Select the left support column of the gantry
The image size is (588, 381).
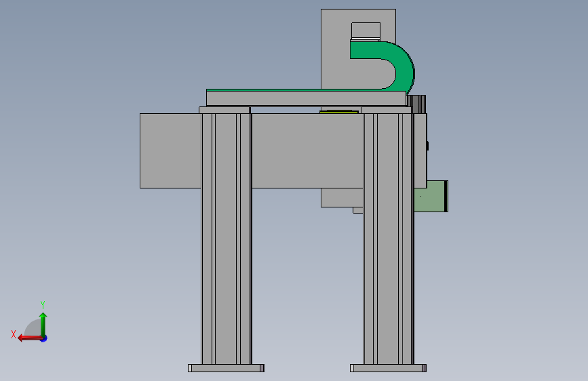click(226, 239)
